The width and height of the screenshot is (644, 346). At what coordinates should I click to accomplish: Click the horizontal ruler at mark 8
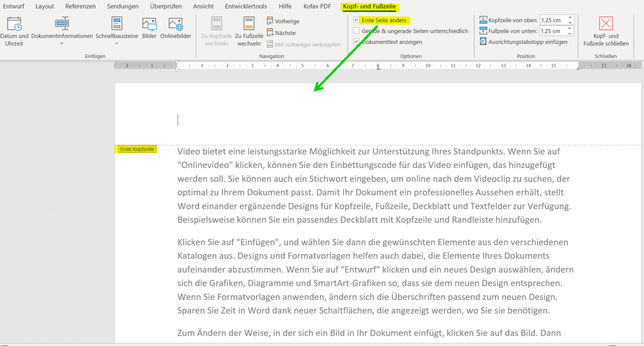coord(378,66)
